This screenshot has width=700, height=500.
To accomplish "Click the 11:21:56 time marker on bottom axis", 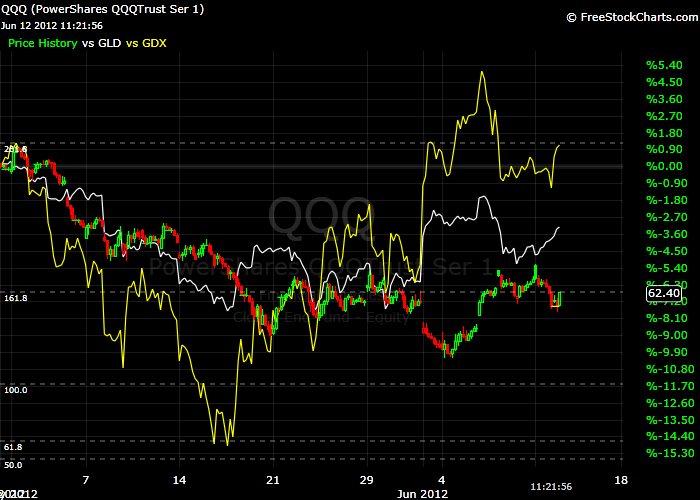I will coord(551,487).
